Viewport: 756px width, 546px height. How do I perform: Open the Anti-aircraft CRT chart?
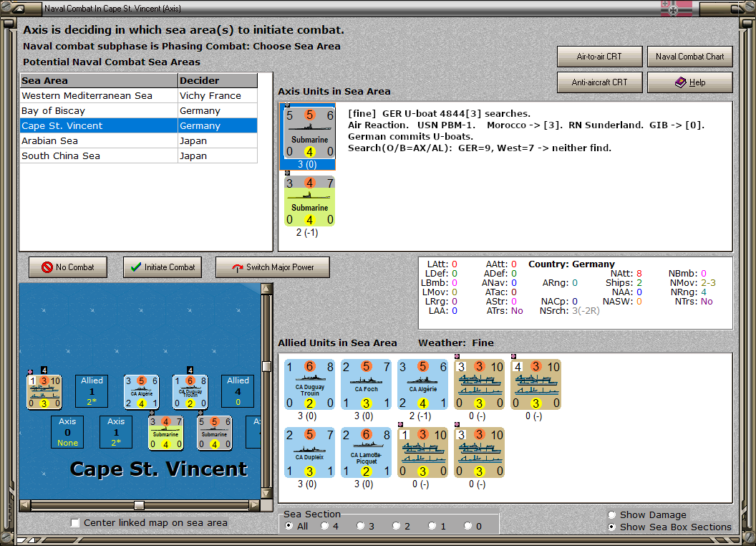(599, 82)
